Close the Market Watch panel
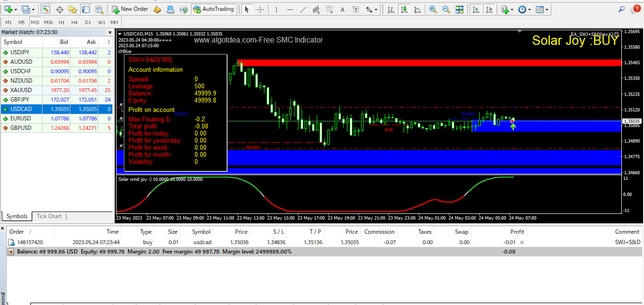The image size is (644, 305). coord(110,33)
